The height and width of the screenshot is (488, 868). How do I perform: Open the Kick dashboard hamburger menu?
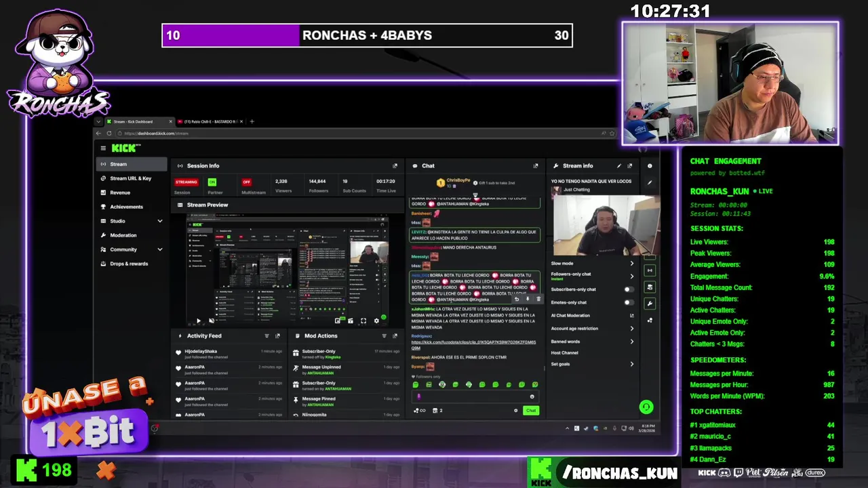103,148
